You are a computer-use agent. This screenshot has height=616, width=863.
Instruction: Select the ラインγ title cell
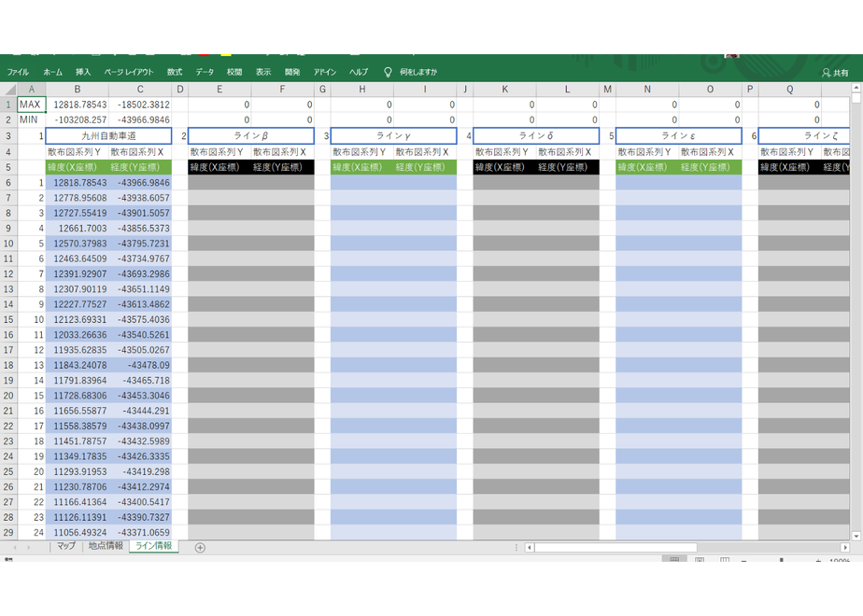tap(393, 136)
